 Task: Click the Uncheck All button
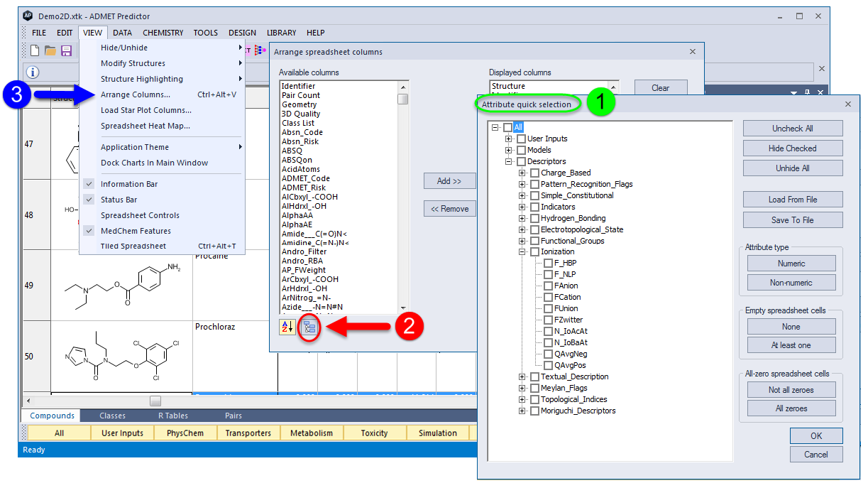[793, 129]
